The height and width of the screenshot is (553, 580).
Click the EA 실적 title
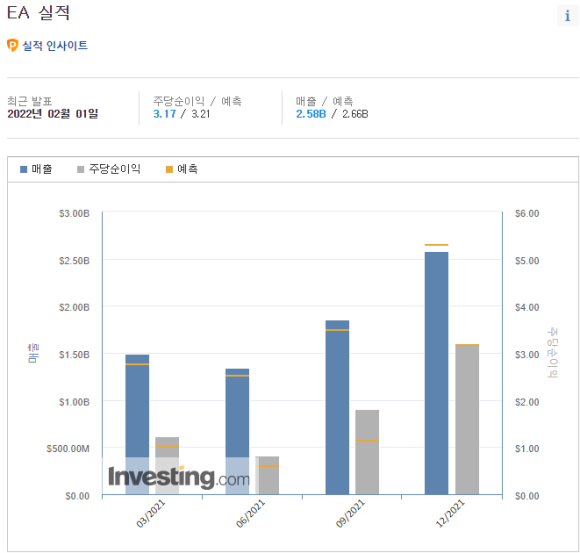click(x=38, y=13)
